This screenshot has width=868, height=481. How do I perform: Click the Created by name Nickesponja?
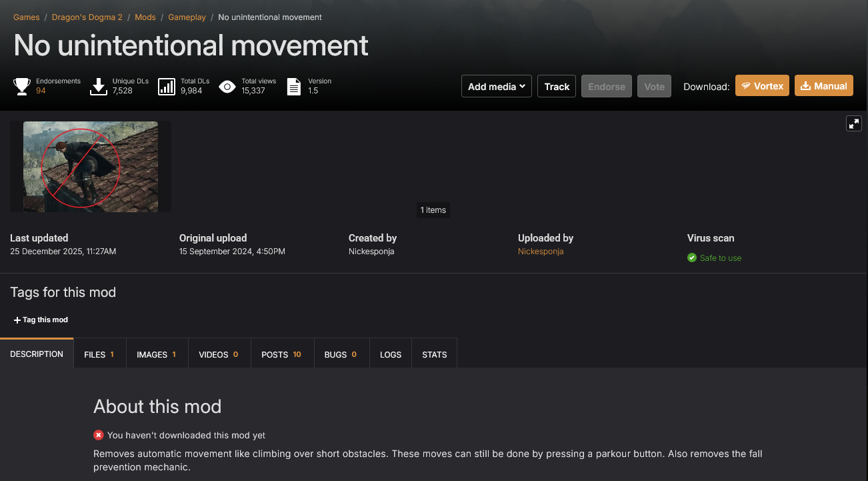(x=371, y=252)
